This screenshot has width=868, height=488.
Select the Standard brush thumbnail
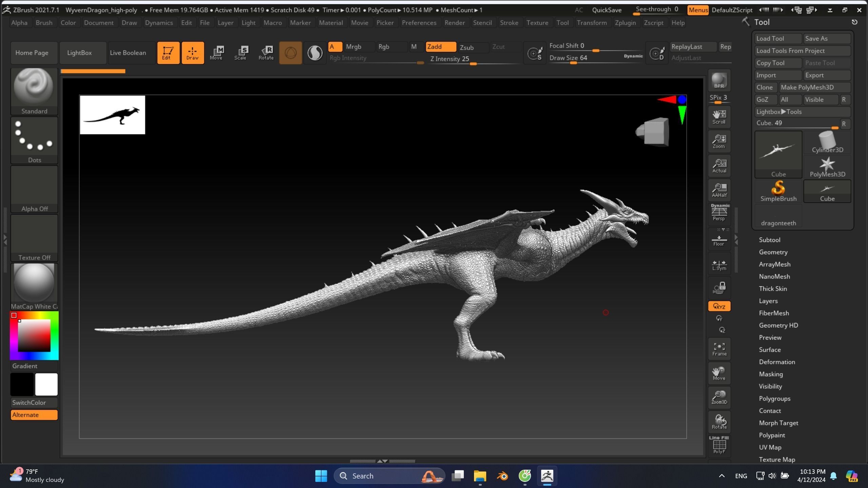pyautogui.click(x=34, y=91)
